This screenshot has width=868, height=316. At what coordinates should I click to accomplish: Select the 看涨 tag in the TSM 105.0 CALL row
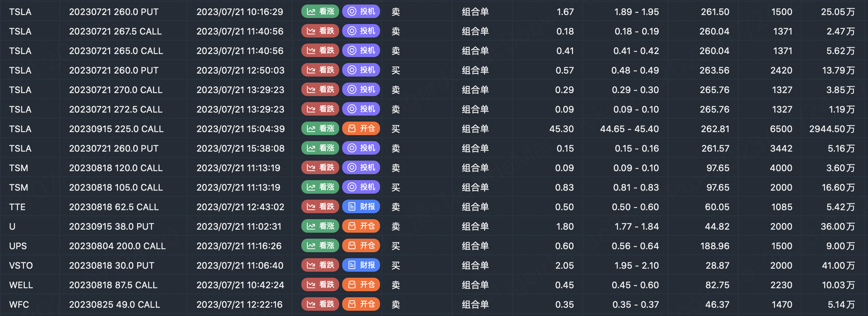coord(320,187)
